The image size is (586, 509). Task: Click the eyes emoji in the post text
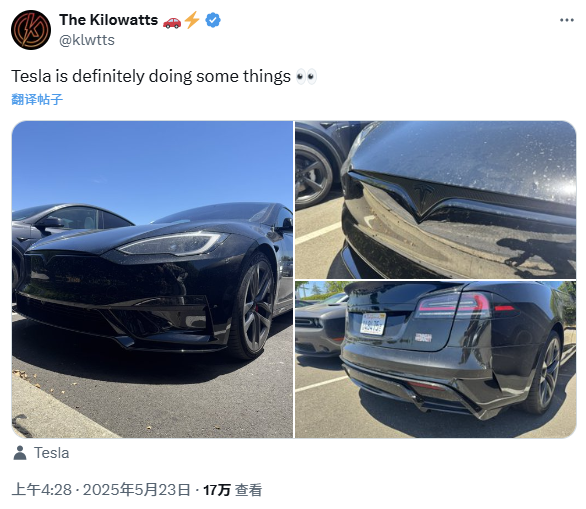[306, 77]
